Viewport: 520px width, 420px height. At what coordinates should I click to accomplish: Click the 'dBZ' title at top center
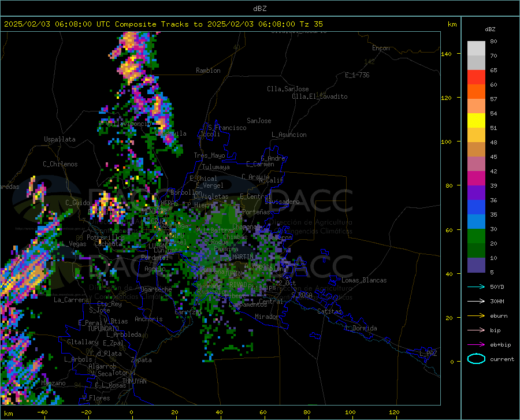pos(259,9)
